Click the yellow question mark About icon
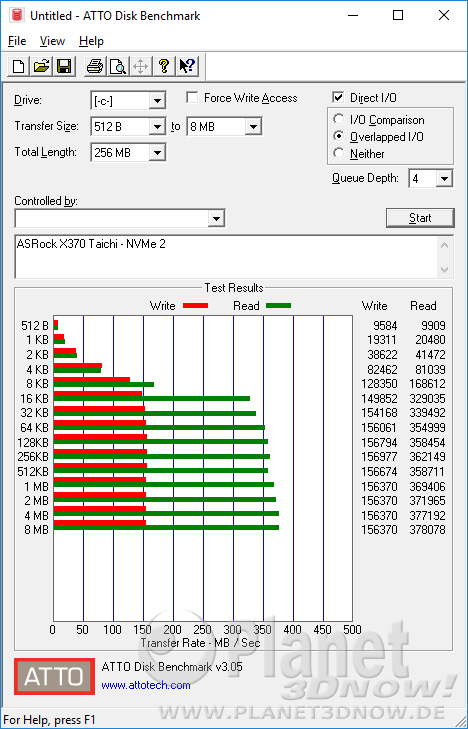Image resolution: width=468 pixels, height=729 pixels. (x=163, y=66)
